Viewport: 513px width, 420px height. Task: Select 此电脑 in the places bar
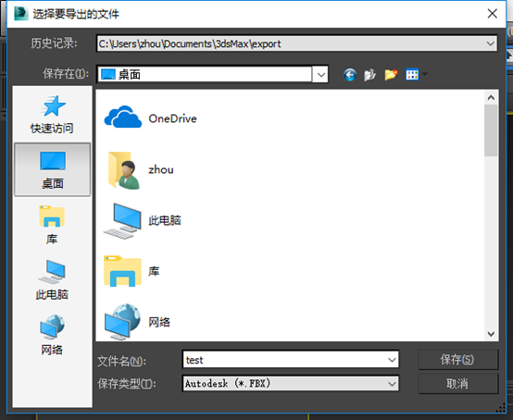[53, 280]
